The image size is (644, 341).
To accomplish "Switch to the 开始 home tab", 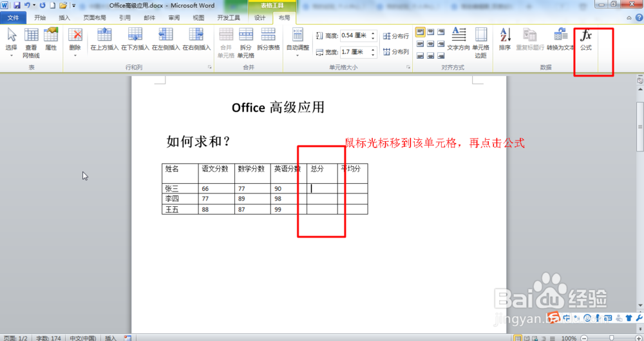I will [40, 17].
